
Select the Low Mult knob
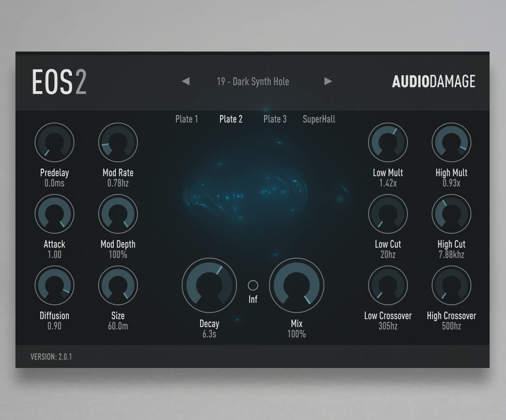[x=388, y=142]
